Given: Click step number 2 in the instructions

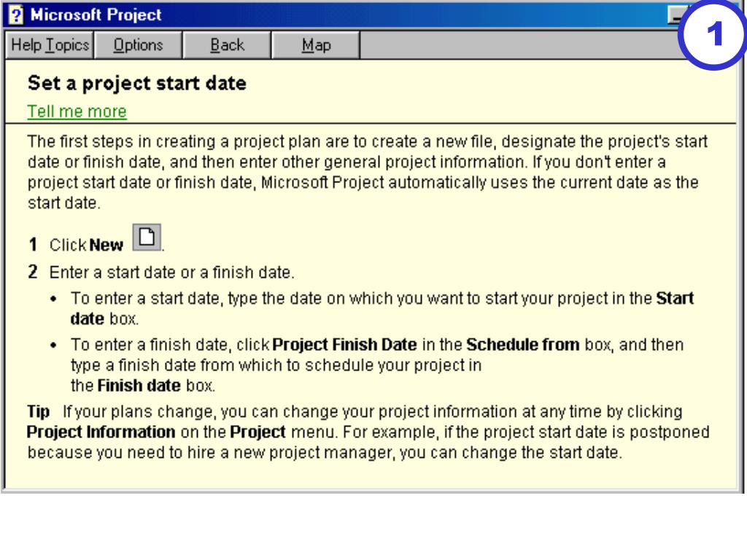Looking at the screenshot, I should click(32, 272).
